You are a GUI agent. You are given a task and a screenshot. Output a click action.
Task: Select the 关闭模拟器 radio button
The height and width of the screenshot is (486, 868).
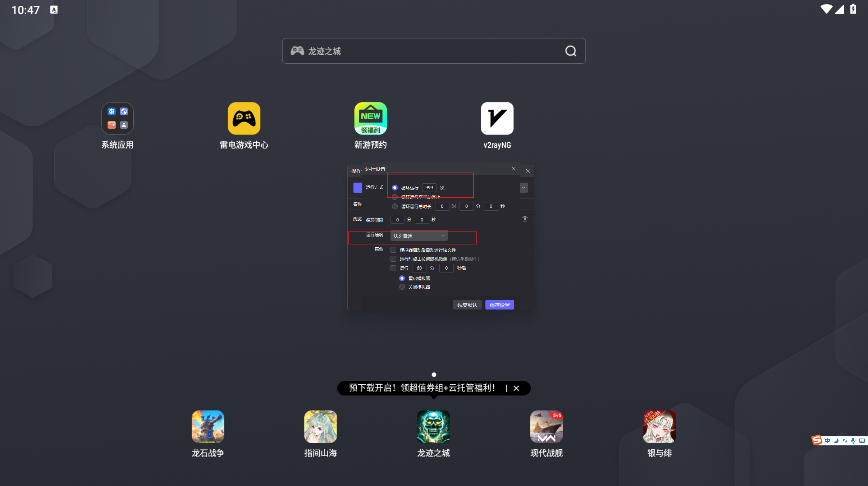402,287
